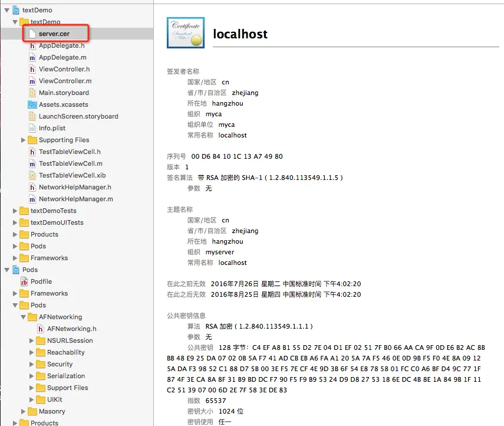Click the NetworkHelpManager.m source icon
Screen dimensions: 504x426
click(x=32, y=199)
